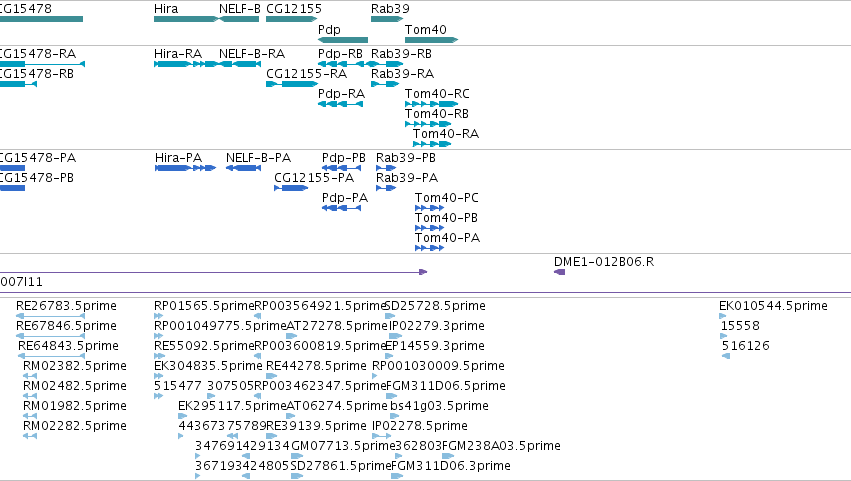
Task: Select the Tom40-PB protein glyph
Action: tap(429, 229)
